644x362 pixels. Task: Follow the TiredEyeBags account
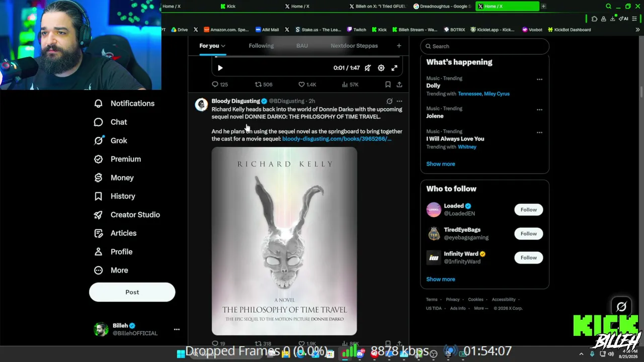(x=528, y=234)
